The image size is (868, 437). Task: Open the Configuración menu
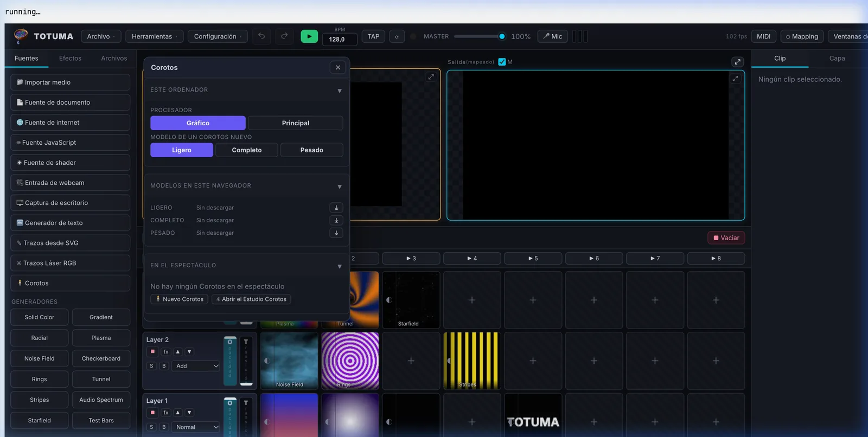point(218,36)
